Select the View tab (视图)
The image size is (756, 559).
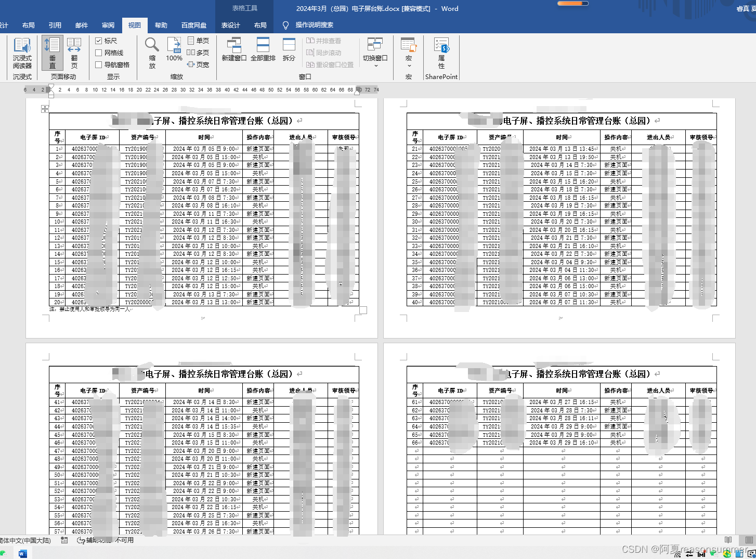click(135, 25)
